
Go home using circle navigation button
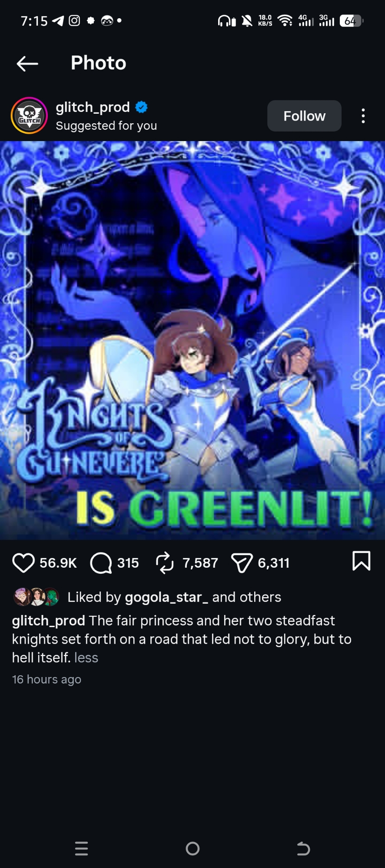[x=192, y=848]
